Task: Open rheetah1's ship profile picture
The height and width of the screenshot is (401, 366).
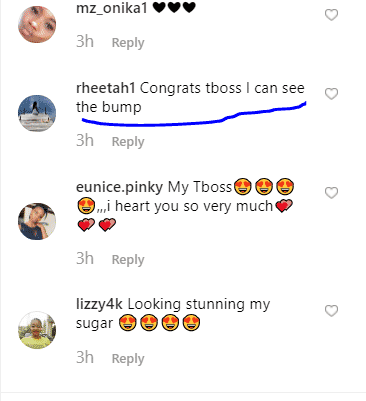Action: (x=37, y=113)
